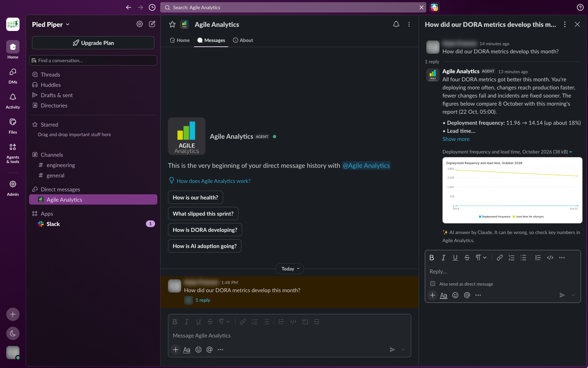This screenshot has width=588, height=368.
Task: Click the Upgrade Plan button
Action: (x=93, y=43)
